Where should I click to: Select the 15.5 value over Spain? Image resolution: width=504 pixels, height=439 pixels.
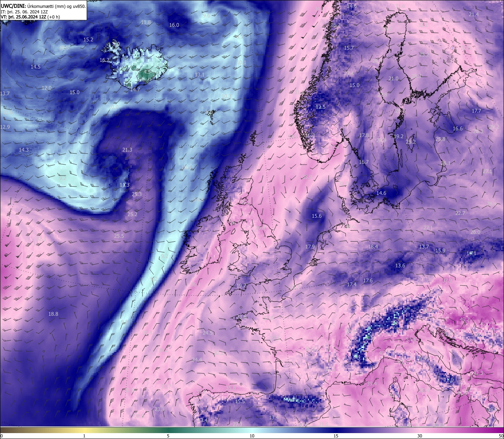(x=240, y=401)
